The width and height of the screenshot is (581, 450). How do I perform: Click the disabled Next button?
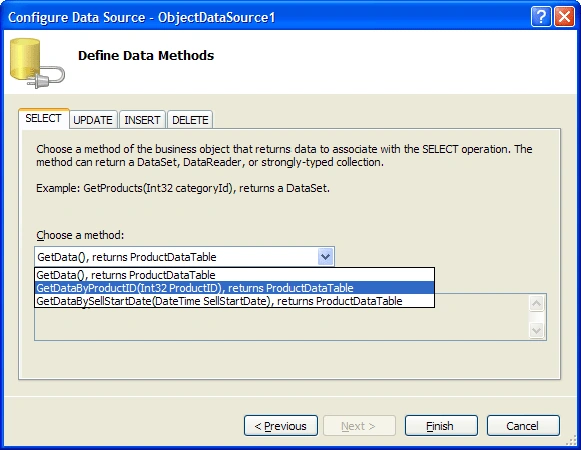coord(359,426)
